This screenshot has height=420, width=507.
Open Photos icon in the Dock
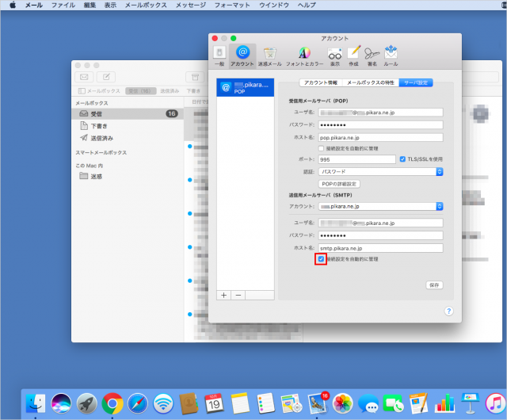[x=343, y=403]
